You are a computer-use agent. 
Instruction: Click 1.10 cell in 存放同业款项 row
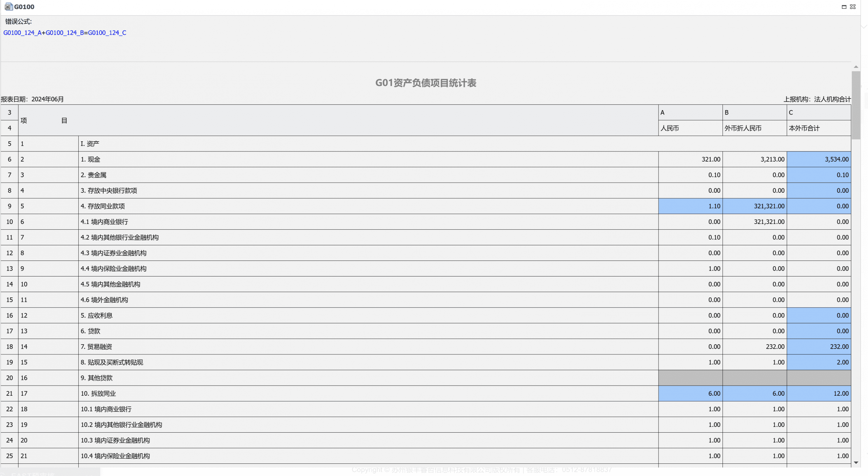pyautogui.click(x=690, y=206)
